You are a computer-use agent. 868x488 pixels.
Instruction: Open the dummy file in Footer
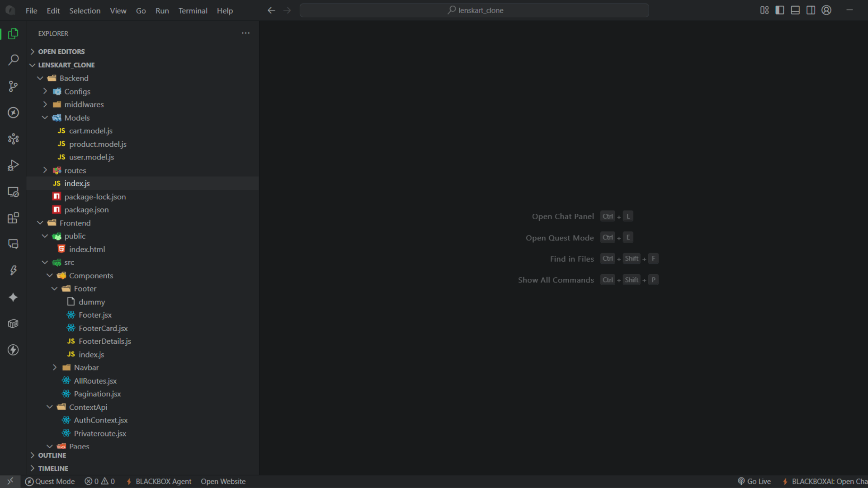(x=92, y=301)
